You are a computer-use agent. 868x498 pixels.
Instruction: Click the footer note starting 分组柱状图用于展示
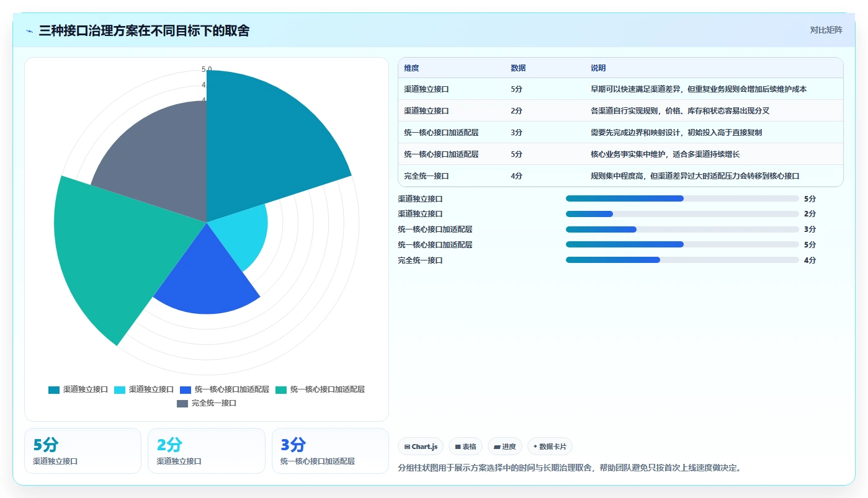[x=570, y=468]
